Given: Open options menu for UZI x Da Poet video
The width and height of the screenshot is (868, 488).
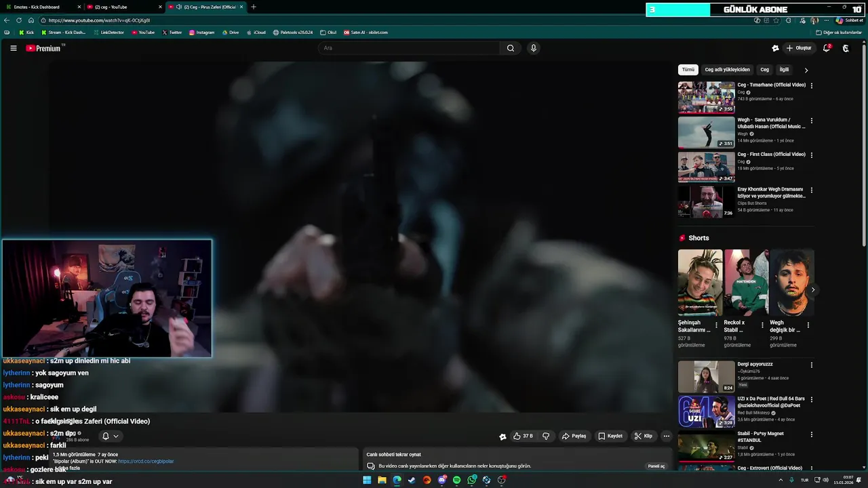Looking at the screenshot, I should pos(811,400).
